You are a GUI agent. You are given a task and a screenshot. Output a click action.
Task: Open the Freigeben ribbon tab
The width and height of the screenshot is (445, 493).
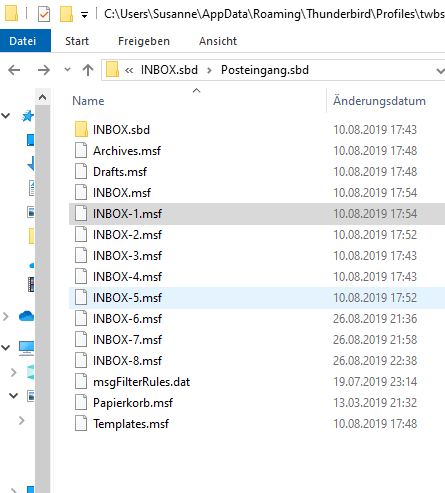tap(144, 41)
